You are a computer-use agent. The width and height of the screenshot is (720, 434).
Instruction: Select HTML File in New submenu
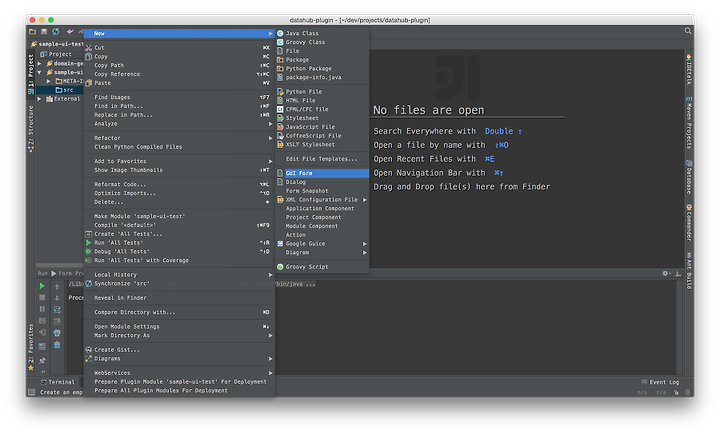click(322, 100)
